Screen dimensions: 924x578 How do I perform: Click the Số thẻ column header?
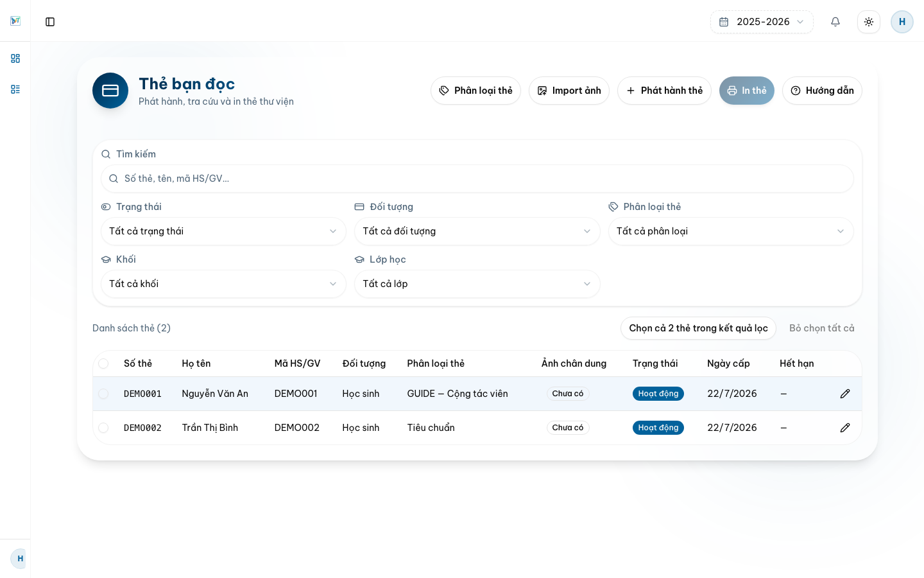pyautogui.click(x=138, y=363)
